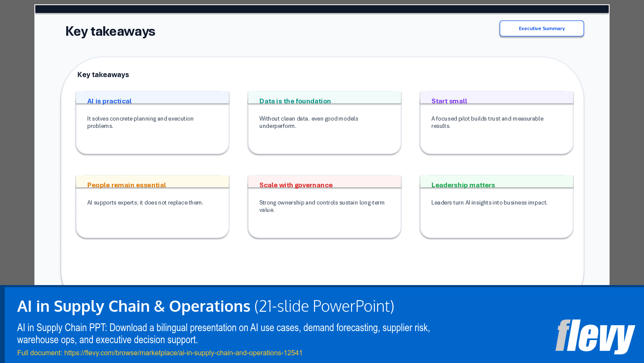The width and height of the screenshot is (644, 363).
Task: Click 'A focused pilot builds trust' description text
Action: click(x=487, y=122)
